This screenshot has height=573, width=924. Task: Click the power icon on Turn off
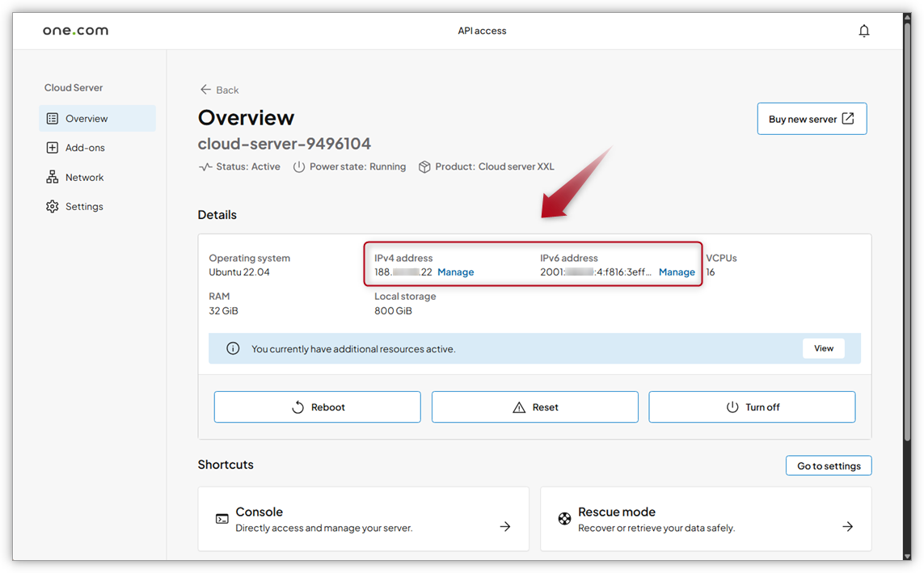pyautogui.click(x=730, y=407)
